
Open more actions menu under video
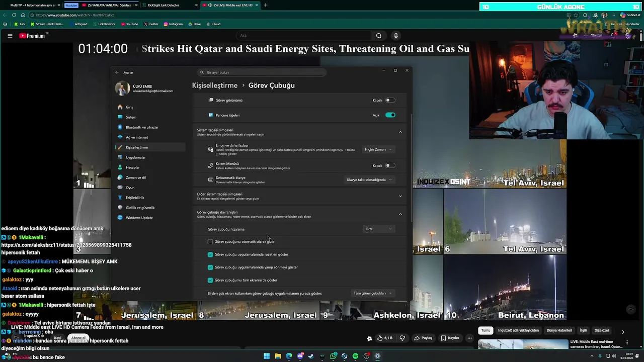(x=469, y=338)
